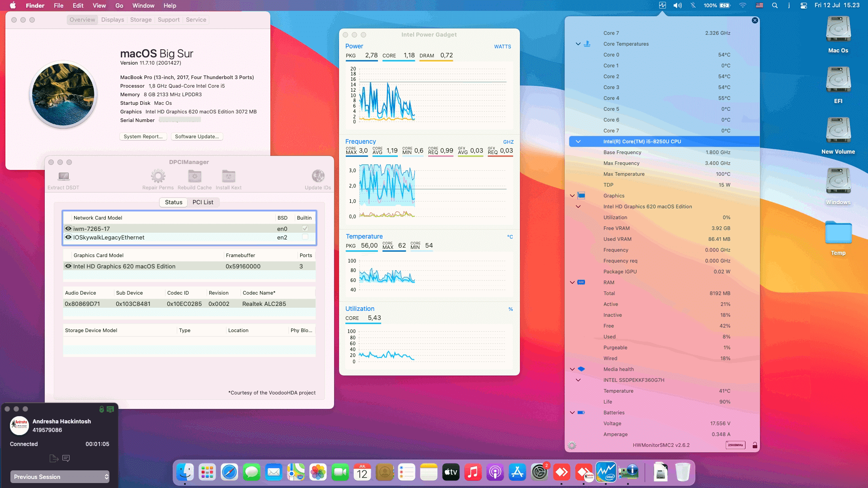
Task: Collapse the Intel Core i5-8250U CPU section
Action: [577, 141]
